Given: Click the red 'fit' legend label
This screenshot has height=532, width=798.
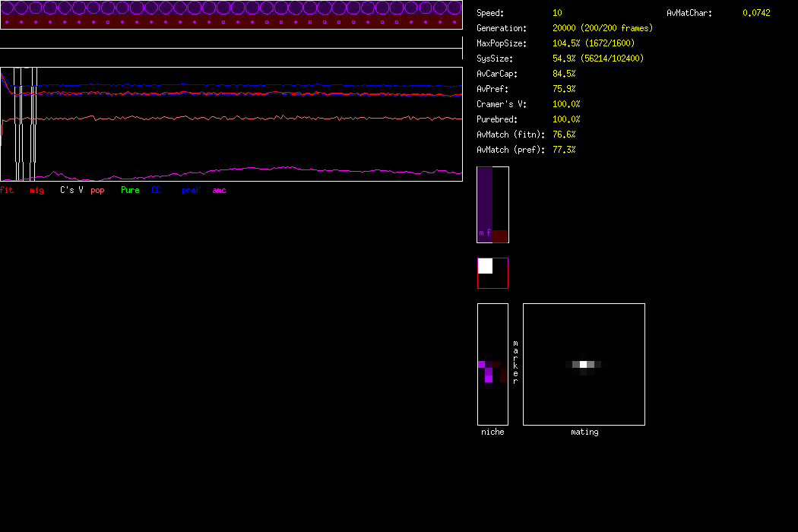Looking at the screenshot, I should click(6, 190).
